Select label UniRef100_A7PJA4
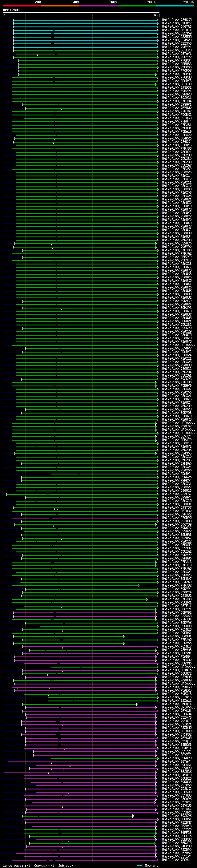Screen dimensions: 197x868 point(176,101)
